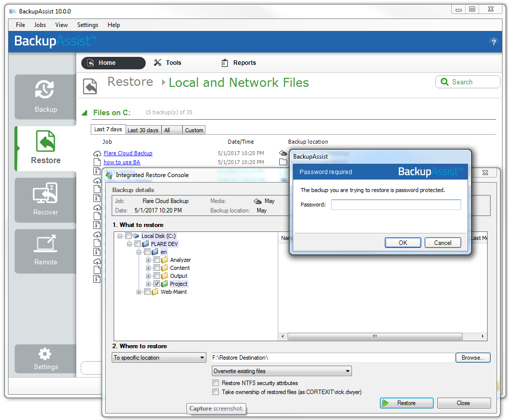
Task: Click the help question mark icon
Action: tap(494, 42)
